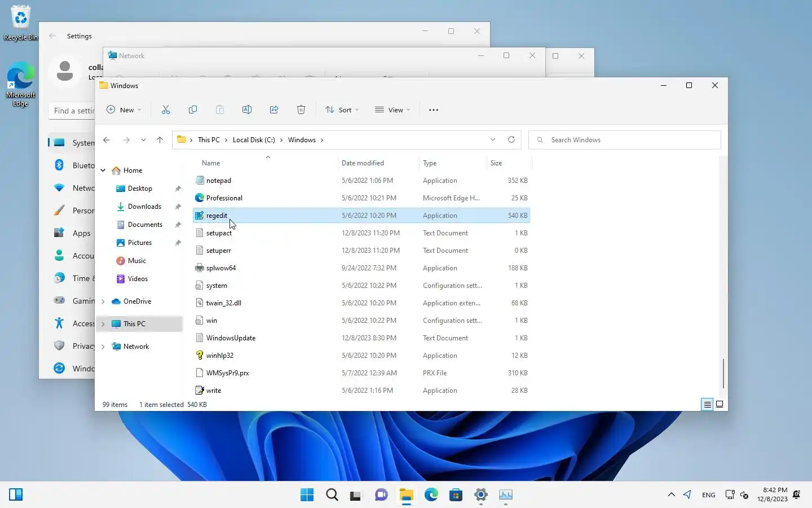Open Videos in navigation pane
The height and width of the screenshot is (508, 812).
138,279
